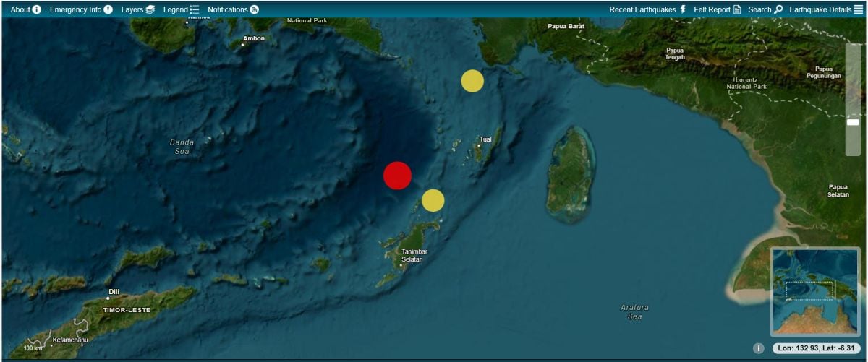Click the Papua Barat label
This screenshot has height=362, width=868.
[566, 26]
